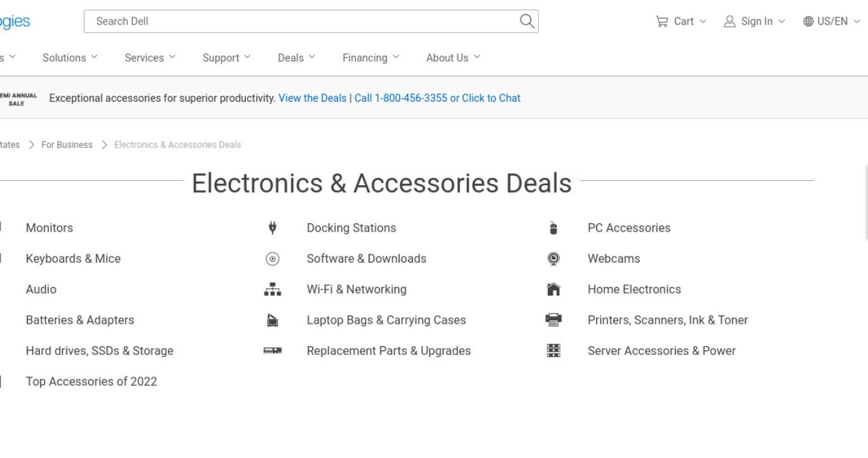This screenshot has width=868, height=458.
Task: Click the Wi-Fi & Networking network icon
Action: (273, 289)
